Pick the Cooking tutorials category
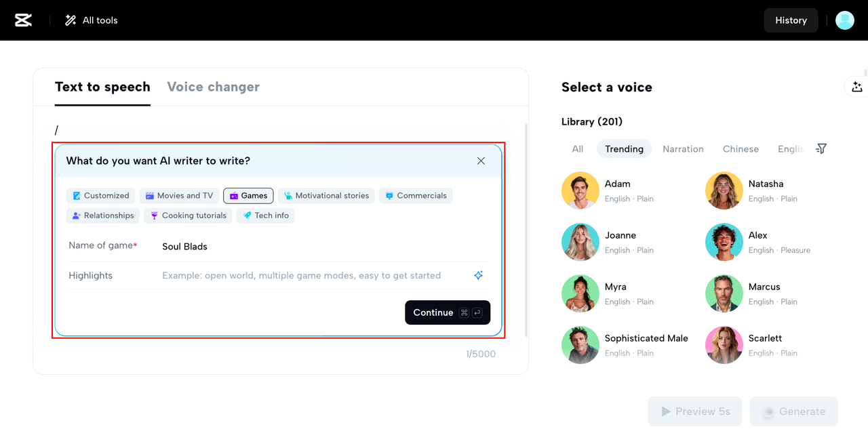The height and width of the screenshot is (448, 868). click(188, 216)
